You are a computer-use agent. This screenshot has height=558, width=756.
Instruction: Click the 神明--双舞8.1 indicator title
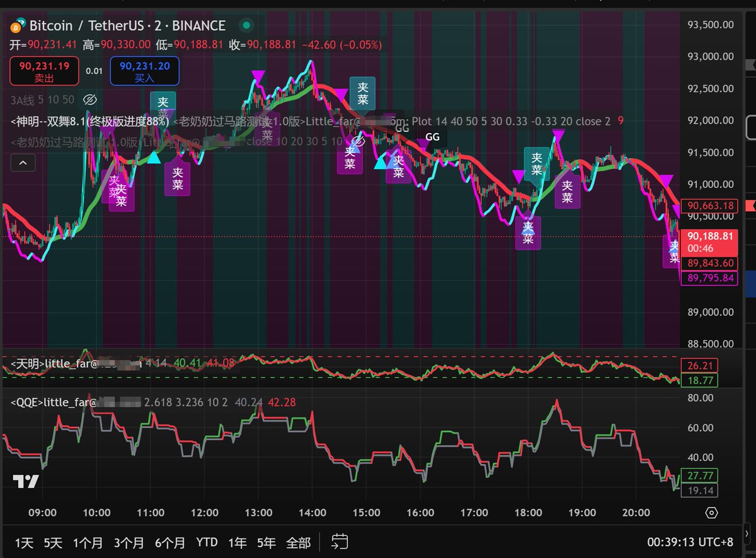[x=91, y=121]
